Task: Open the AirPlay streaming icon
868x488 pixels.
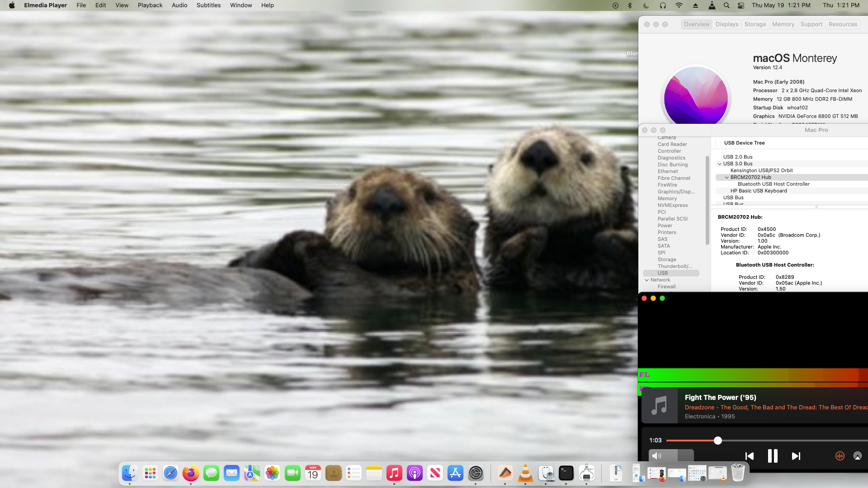Action: click(857, 456)
